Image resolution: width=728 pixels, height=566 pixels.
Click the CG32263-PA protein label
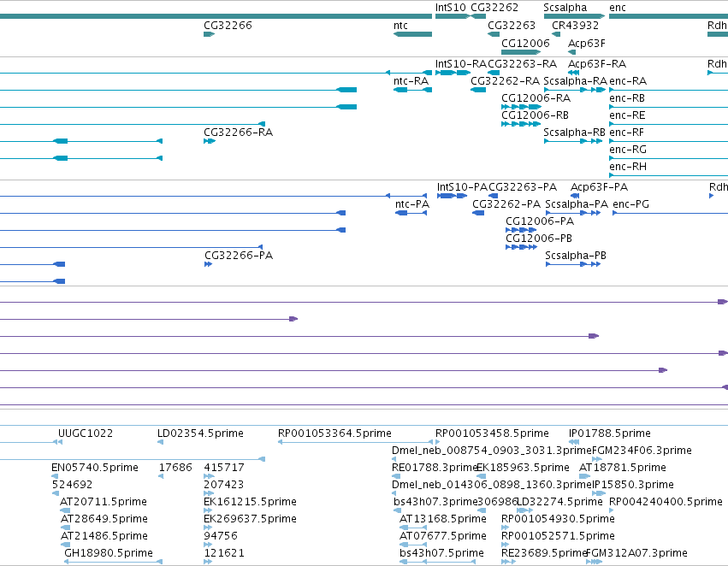[x=523, y=187]
